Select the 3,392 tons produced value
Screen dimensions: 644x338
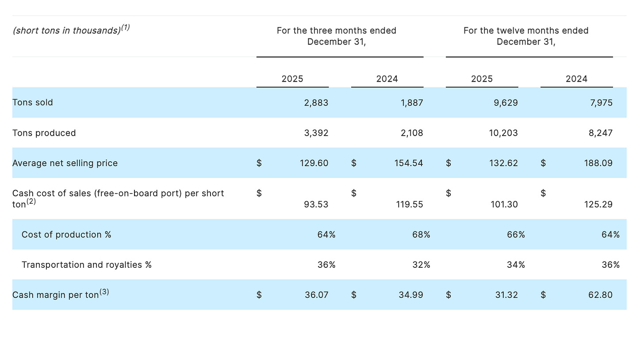coord(316,133)
